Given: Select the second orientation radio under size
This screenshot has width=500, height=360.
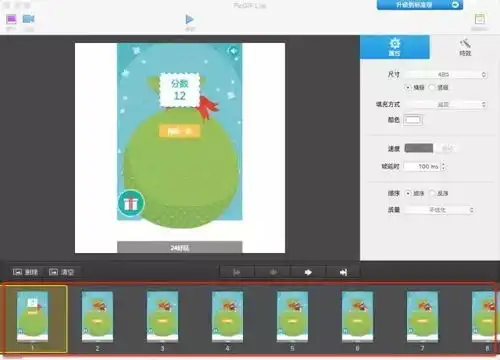Looking at the screenshot, I should pyautogui.click(x=432, y=87).
